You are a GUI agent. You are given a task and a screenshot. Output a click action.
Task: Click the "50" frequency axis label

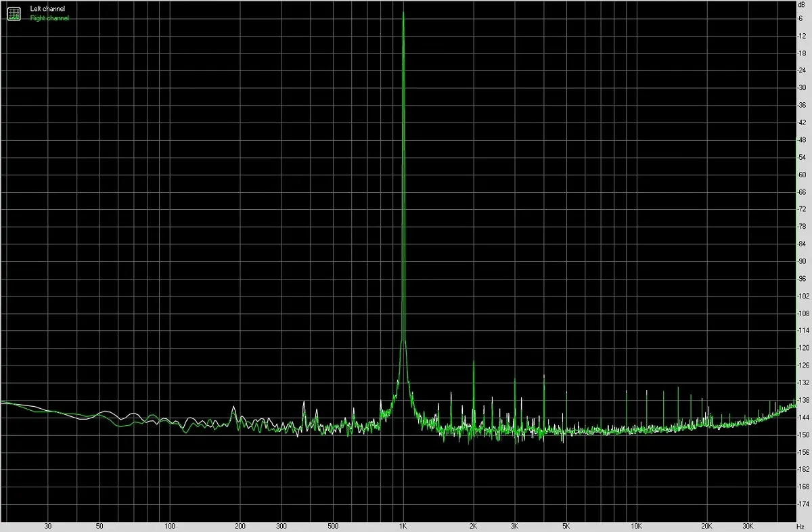[99, 526]
